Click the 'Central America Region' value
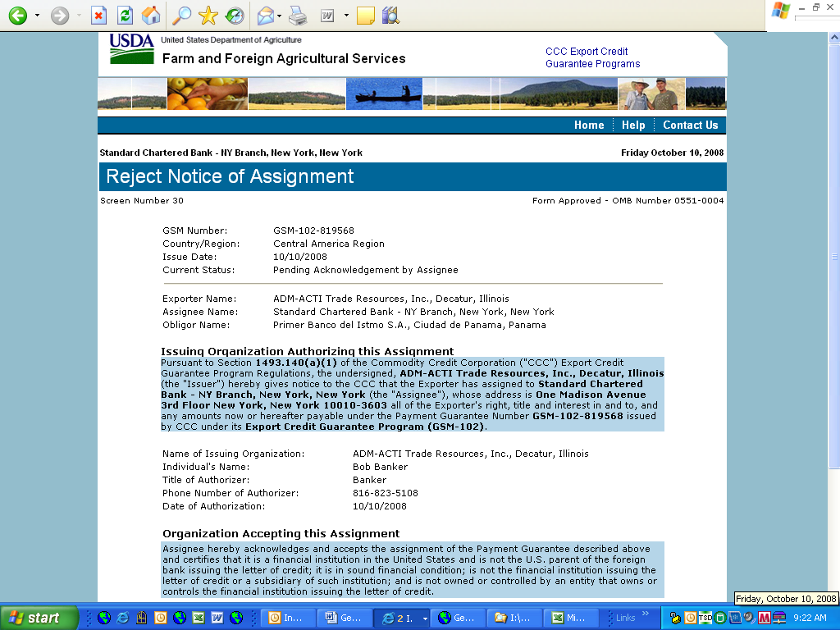The width and height of the screenshot is (840, 630). pos(328,244)
